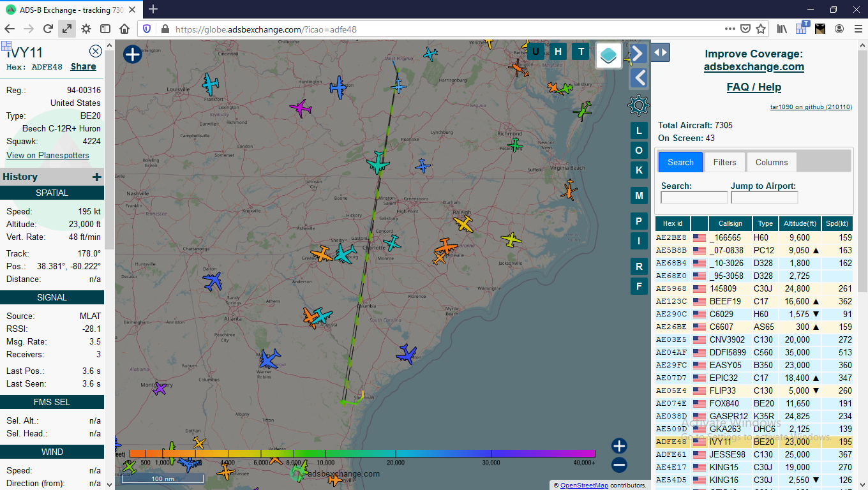
Task: Sort table by Altitude(ft) column
Action: pyautogui.click(x=800, y=223)
